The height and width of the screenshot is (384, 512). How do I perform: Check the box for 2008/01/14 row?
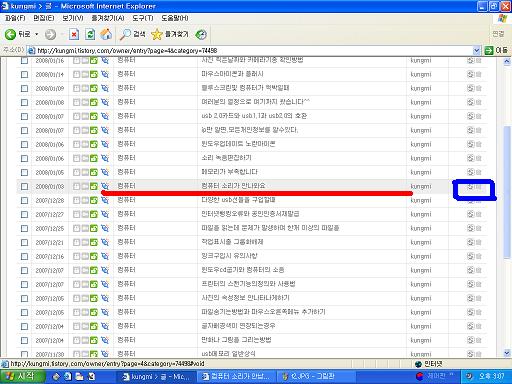(x=24, y=74)
